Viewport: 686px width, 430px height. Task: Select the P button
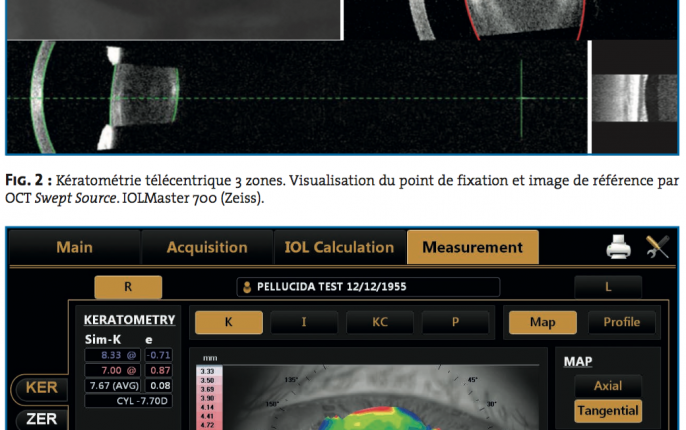point(455,322)
